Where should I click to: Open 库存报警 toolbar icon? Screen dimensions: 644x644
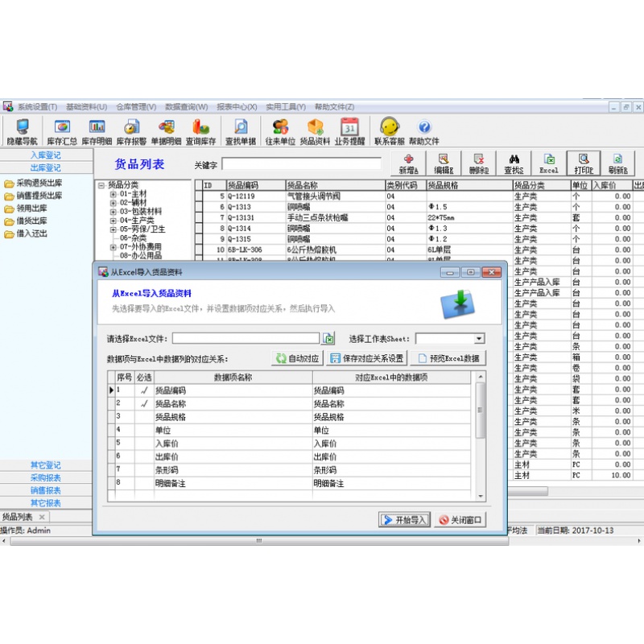pyautogui.click(x=131, y=131)
